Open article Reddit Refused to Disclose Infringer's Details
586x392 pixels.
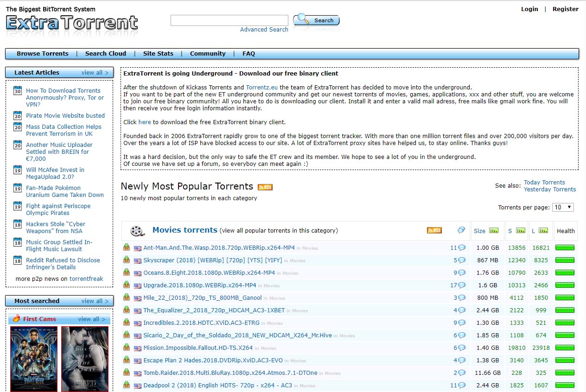click(x=63, y=264)
